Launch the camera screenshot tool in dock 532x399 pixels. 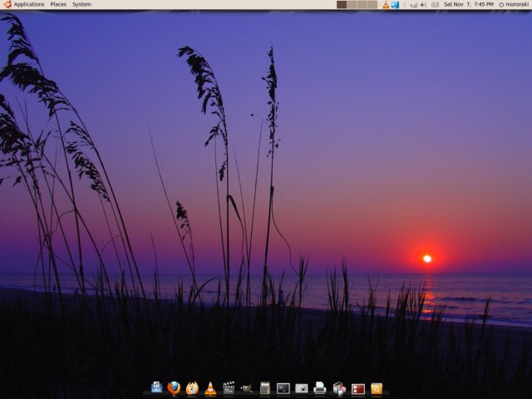point(301,388)
